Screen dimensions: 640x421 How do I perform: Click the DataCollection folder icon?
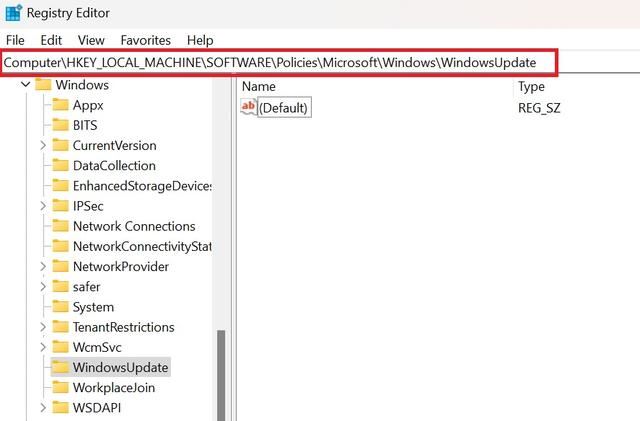point(61,165)
